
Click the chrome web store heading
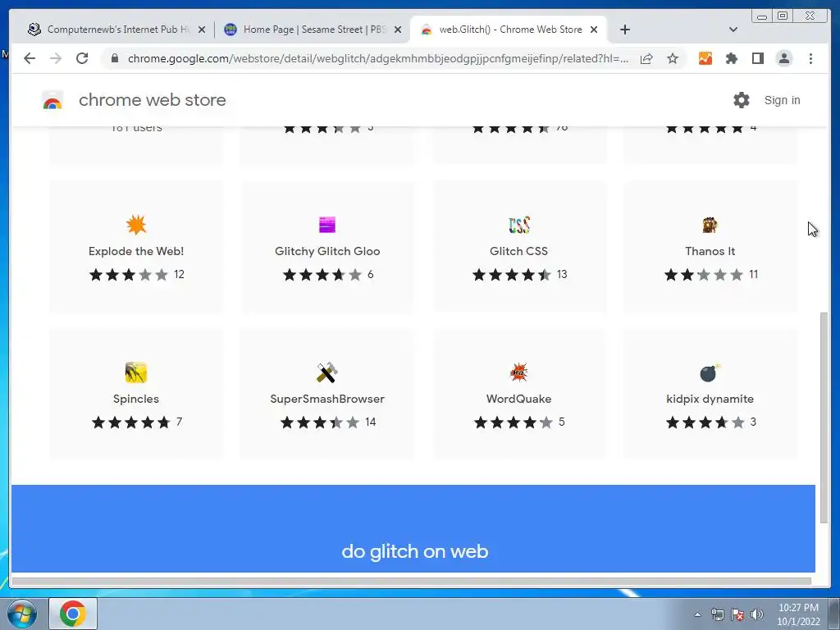pos(152,99)
